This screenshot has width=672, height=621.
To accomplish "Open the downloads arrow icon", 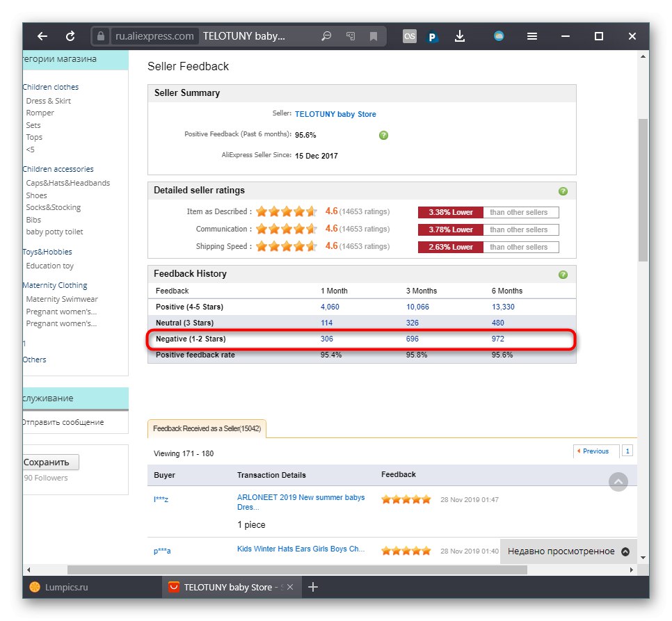I will (459, 36).
